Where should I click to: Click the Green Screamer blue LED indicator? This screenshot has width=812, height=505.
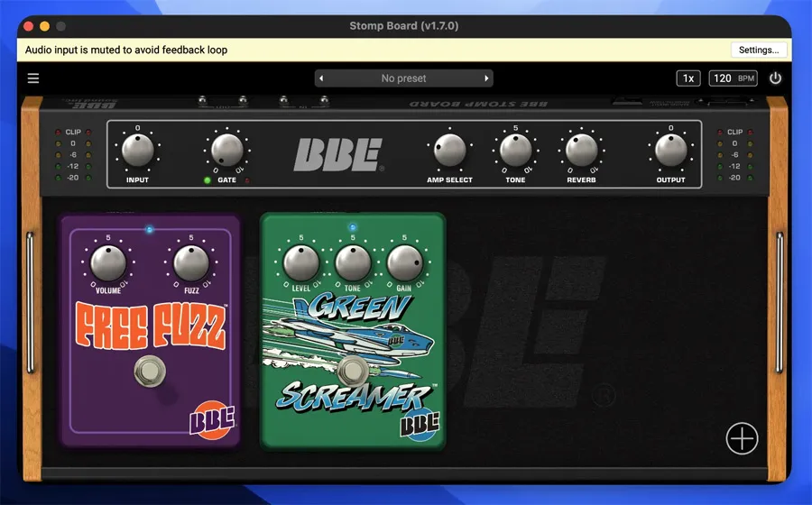353,227
